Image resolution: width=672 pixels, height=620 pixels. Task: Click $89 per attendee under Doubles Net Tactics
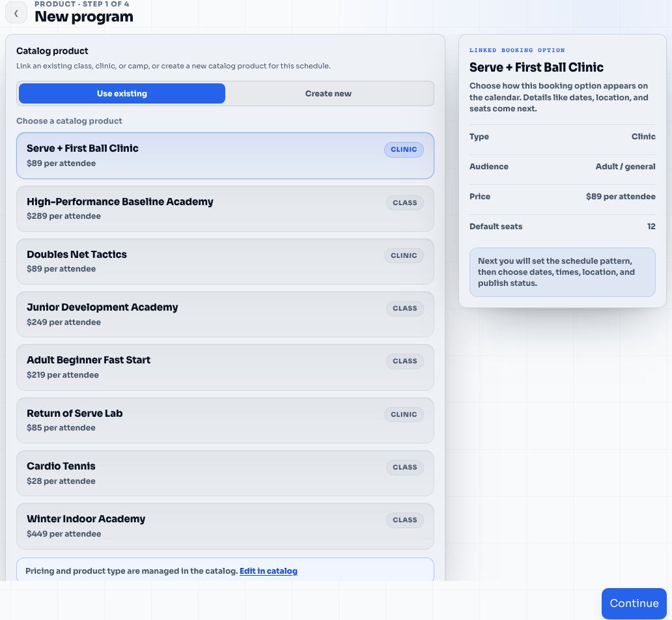click(61, 269)
